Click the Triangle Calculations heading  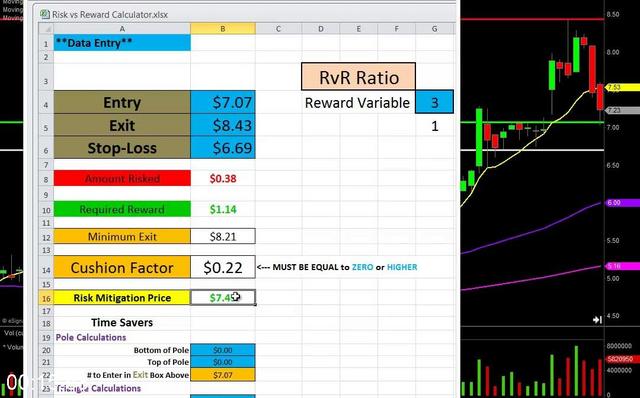pyautogui.click(x=98, y=388)
